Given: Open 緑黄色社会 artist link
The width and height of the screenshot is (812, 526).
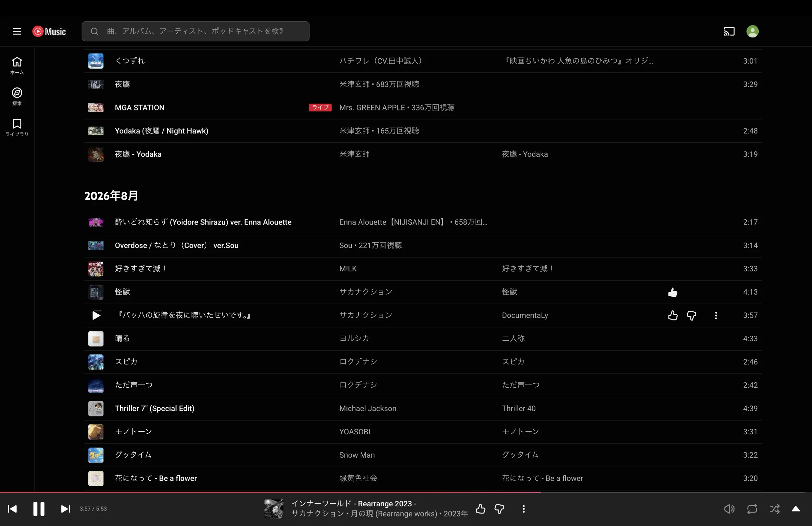Looking at the screenshot, I should [358, 478].
